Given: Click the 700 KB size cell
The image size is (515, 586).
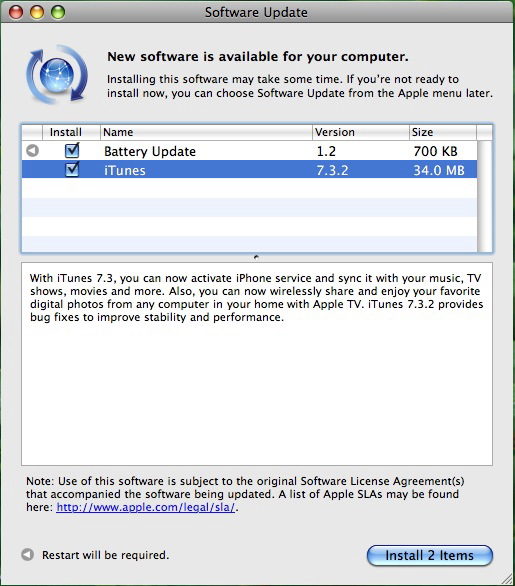Looking at the screenshot, I should 435,151.
